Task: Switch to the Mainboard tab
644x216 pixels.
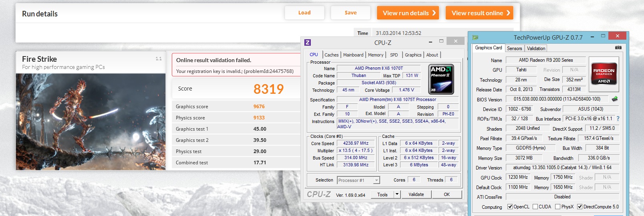Action: click(x=353, y=55)
